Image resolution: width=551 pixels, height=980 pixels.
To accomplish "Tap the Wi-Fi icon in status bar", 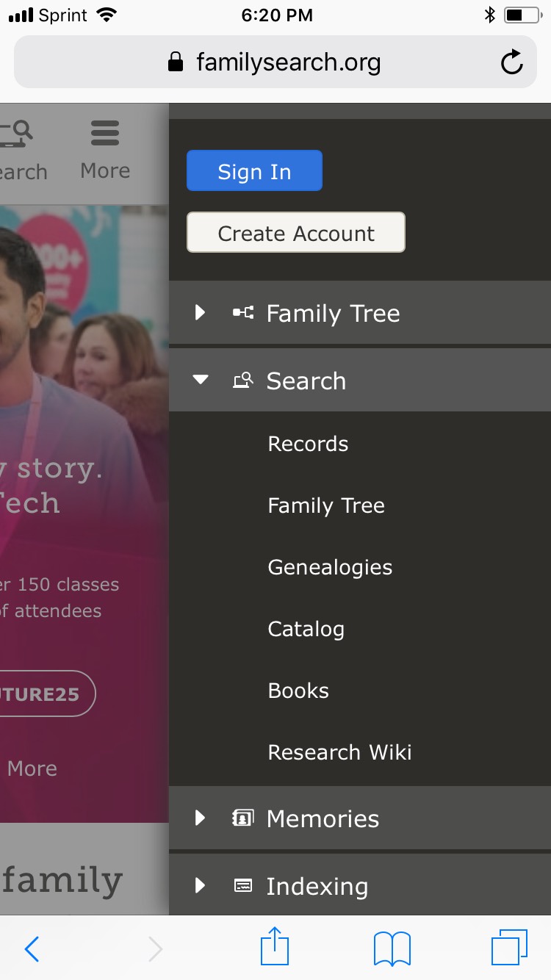I will pyautogui.click(x=107, y=15).
